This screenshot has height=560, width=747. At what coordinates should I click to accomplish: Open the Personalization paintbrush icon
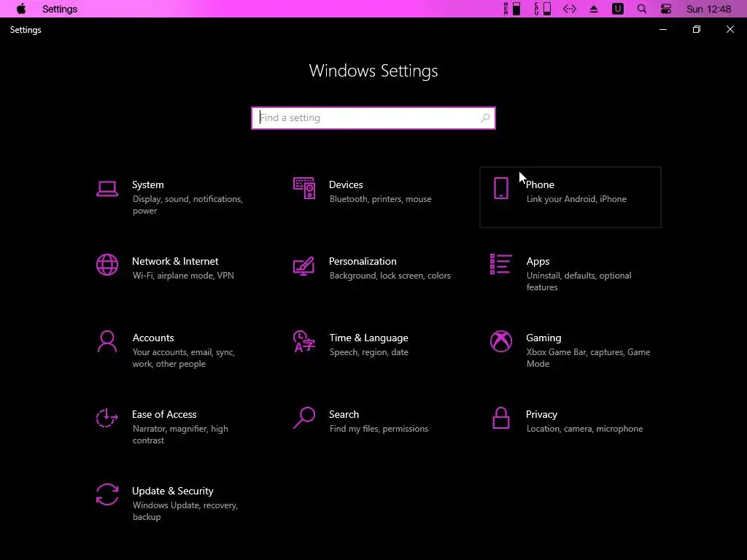pos(304,265)
